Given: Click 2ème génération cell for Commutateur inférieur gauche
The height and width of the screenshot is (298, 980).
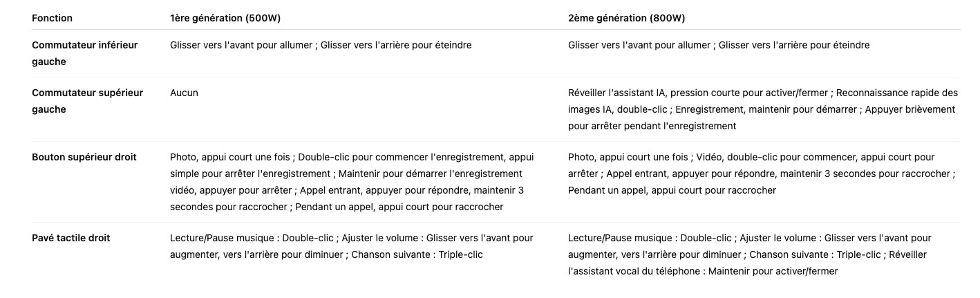Looking at the screenshot, I should coord(719,45).
